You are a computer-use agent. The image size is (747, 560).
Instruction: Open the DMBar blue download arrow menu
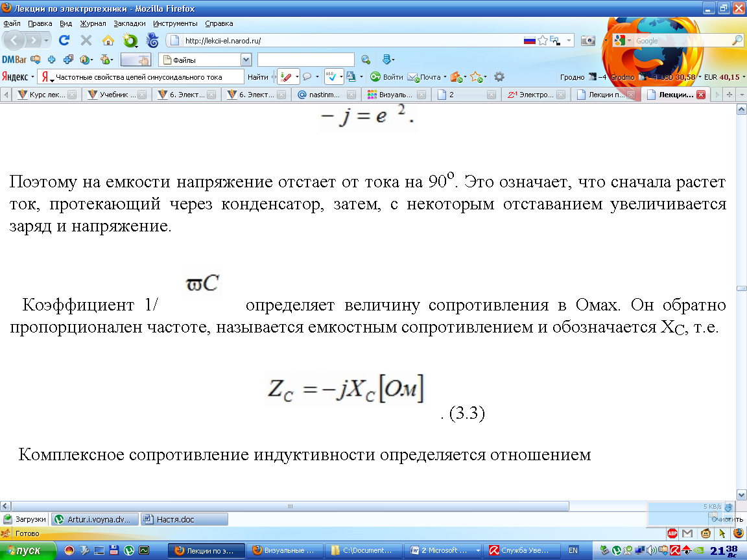point(388,60)
